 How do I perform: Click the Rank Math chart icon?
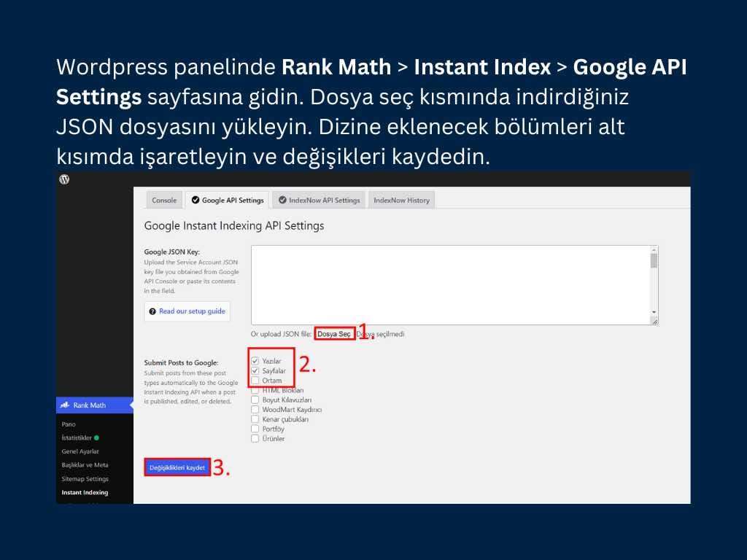(65, 405)
